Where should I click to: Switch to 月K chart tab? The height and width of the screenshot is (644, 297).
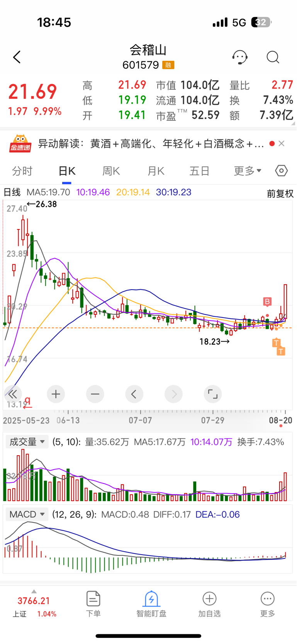(x=156, y=171)
